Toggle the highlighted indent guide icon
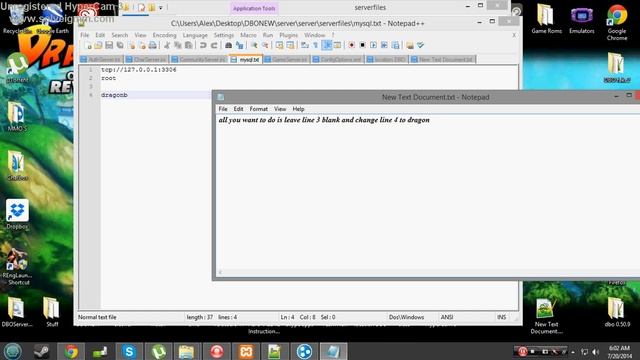The image size is (640, 360). coord(327,45)
